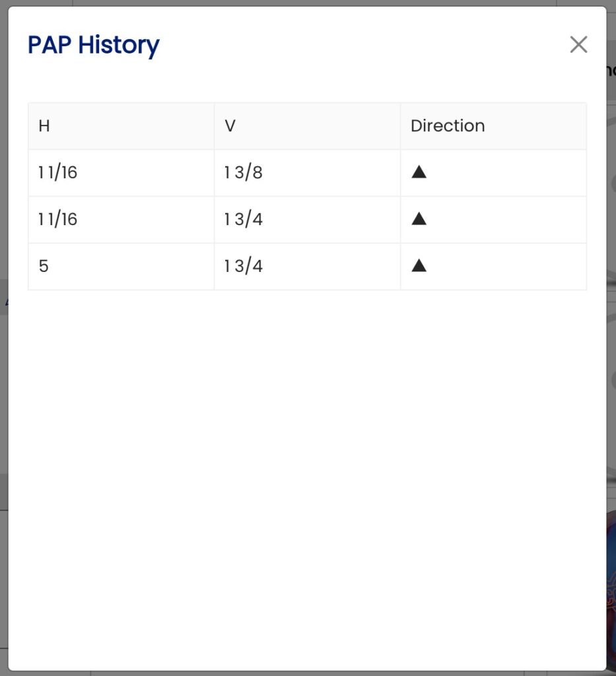
Task: Click the up arrow in first row
Action: click(419, 172)
